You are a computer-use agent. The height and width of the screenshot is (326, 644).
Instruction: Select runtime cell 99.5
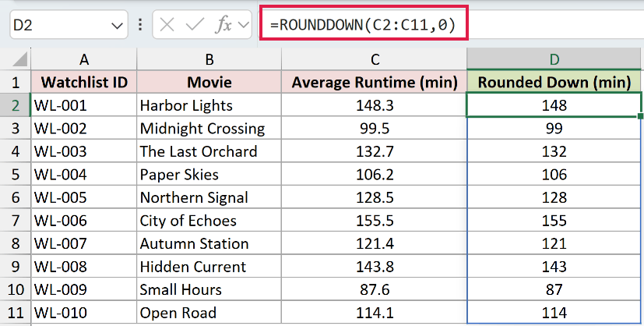pyautogui.click(x=375, y=128)
